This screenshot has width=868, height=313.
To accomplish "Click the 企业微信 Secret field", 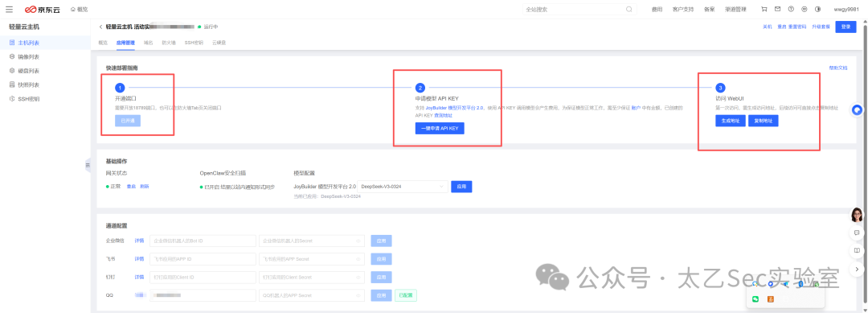I will 312,241.
